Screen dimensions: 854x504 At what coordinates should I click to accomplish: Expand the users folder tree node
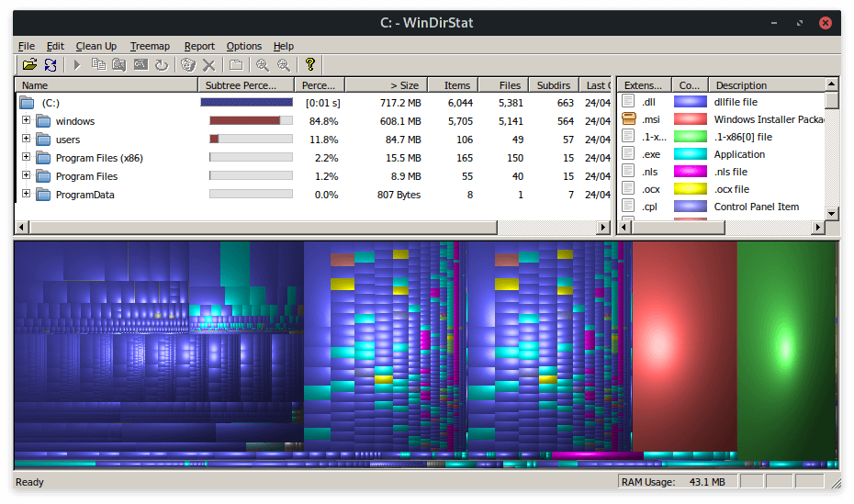click(26, 139)
